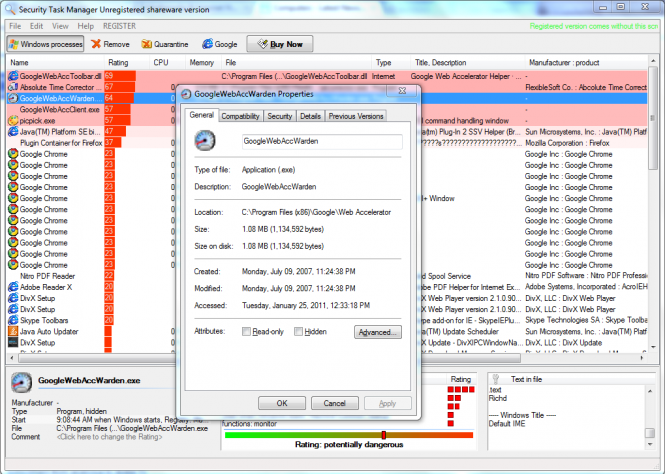This screenshot has height=474, width=665.
Task: Click the Google search toolbar button
Action: coord(220,44)
